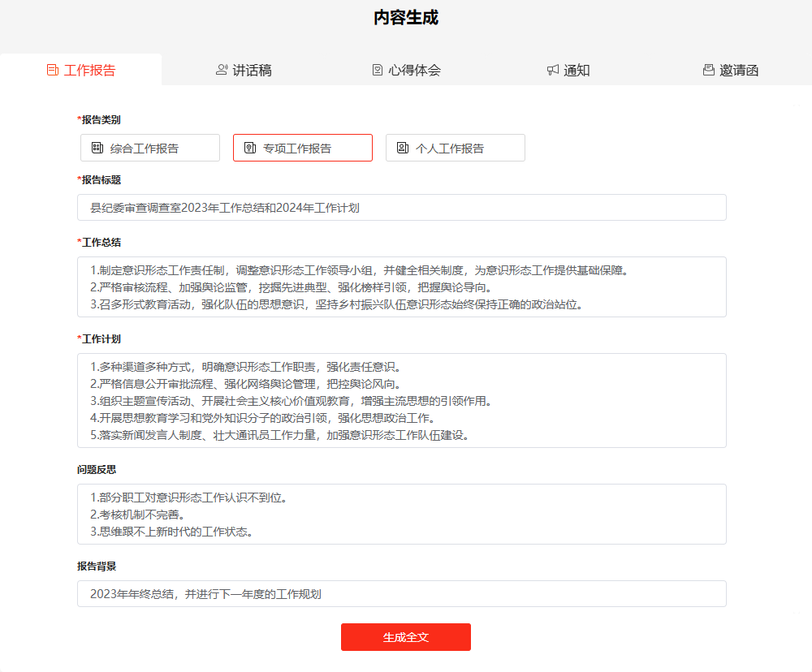Click line '2.考核机制不完善'
Image resolution: width=812 pixels, height=672 pixels.
138,515
